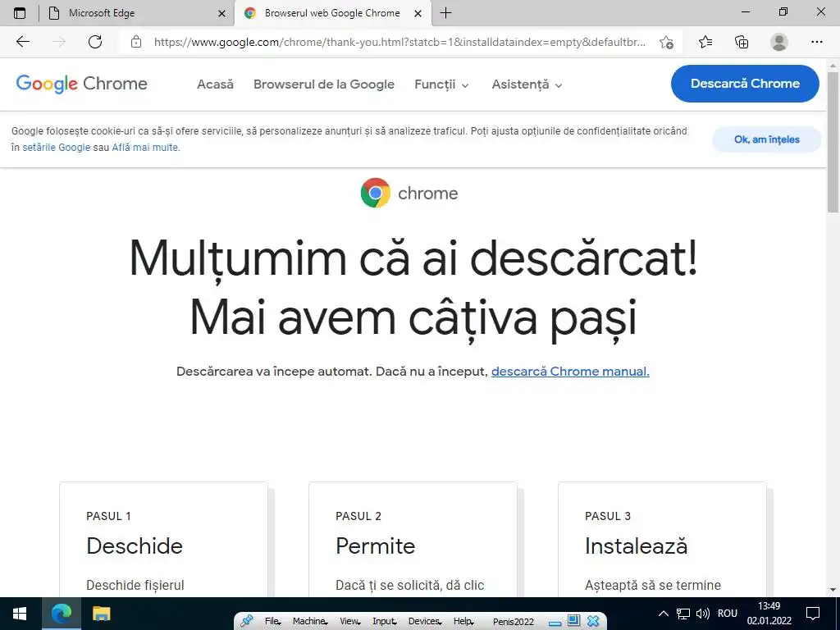Open Browserul de la Google page
The width and height of the screenshot is (840, 630).
coord(324,84)
